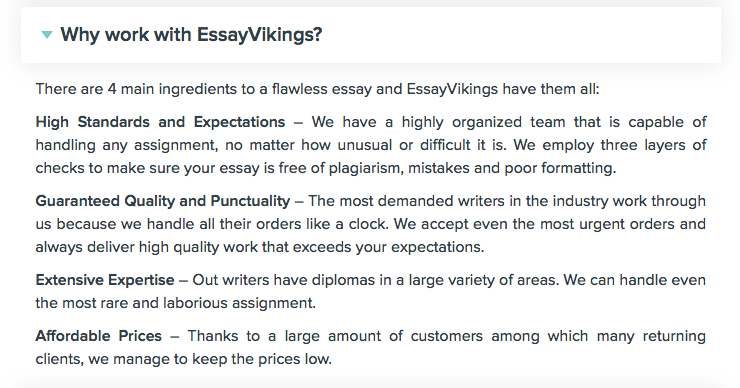Click the text 'We can handle even'
Screen dimensions: 740x388
(x=635, y=280)
